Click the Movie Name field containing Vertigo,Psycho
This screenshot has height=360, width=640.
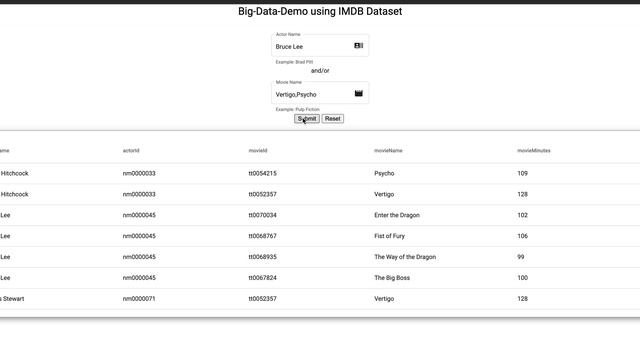click(x=320, y=93)
